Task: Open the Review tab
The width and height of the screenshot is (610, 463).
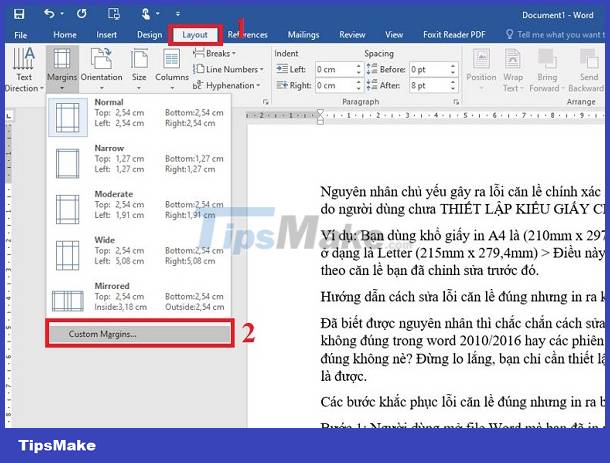Action: click(x=352, y=35)
